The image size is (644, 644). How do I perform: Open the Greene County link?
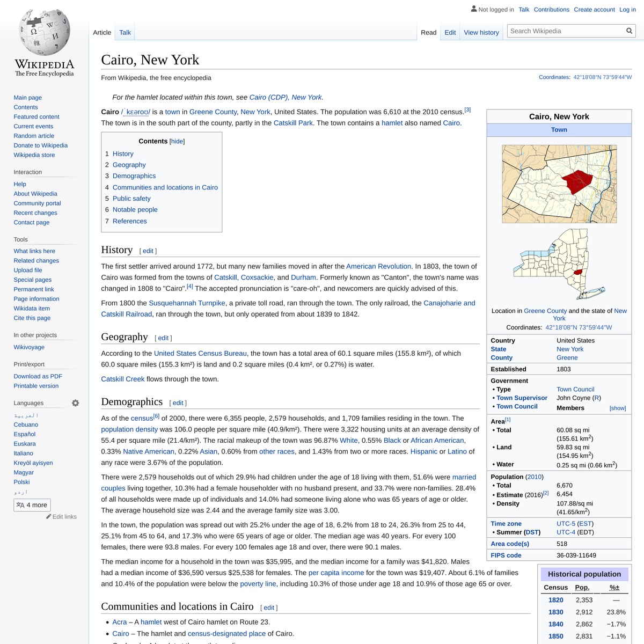213,112
